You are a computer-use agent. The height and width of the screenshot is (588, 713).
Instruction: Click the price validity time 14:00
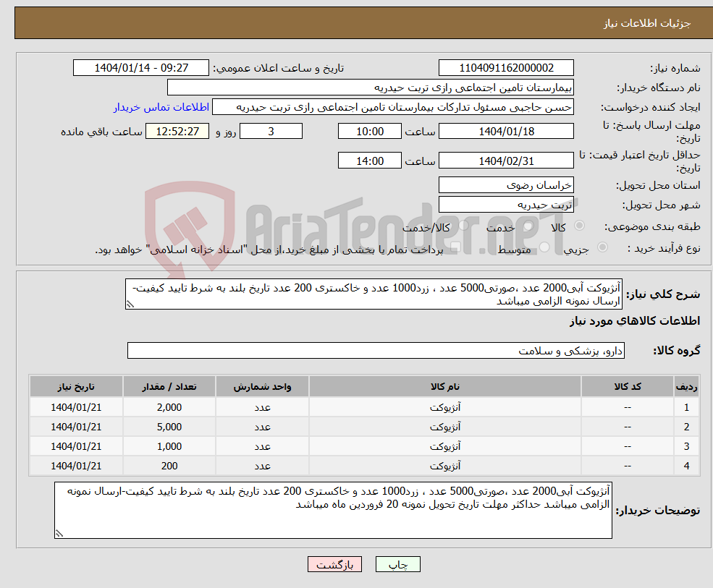[x=370, y=161]
